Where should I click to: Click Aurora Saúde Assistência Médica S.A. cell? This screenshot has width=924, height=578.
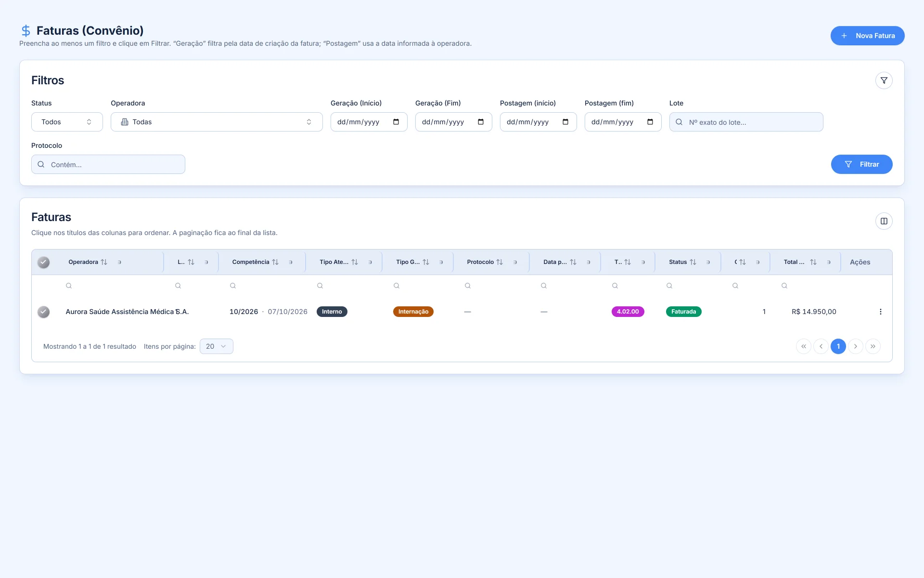(127, 312)
